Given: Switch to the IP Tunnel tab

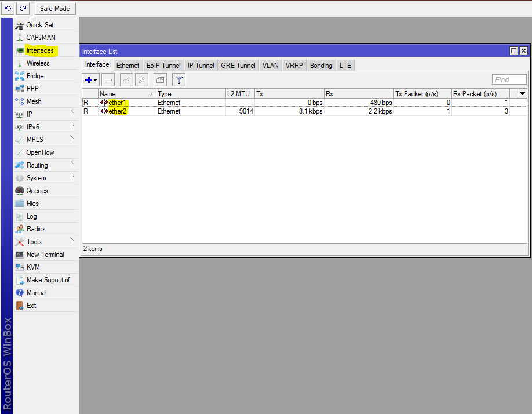Looking at the screenshot, I should pyautogui.click(x=201, y=65).
